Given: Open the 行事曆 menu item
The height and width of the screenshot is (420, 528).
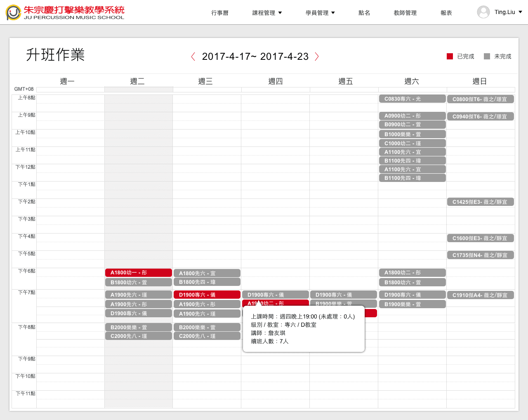Looking at the screenshot, I should (220, 13).
